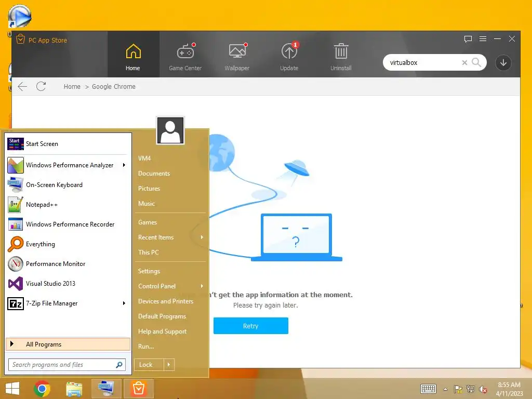This screenshot has width=532, height=399.
Task: Expand the Control Panel submenu arrow
Action: (x=202, y=286)
